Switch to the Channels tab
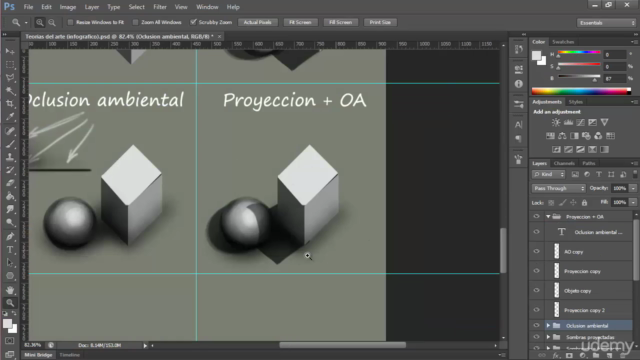Image resolution: width=640 pixels, height=360 pixels. [564, 163]
